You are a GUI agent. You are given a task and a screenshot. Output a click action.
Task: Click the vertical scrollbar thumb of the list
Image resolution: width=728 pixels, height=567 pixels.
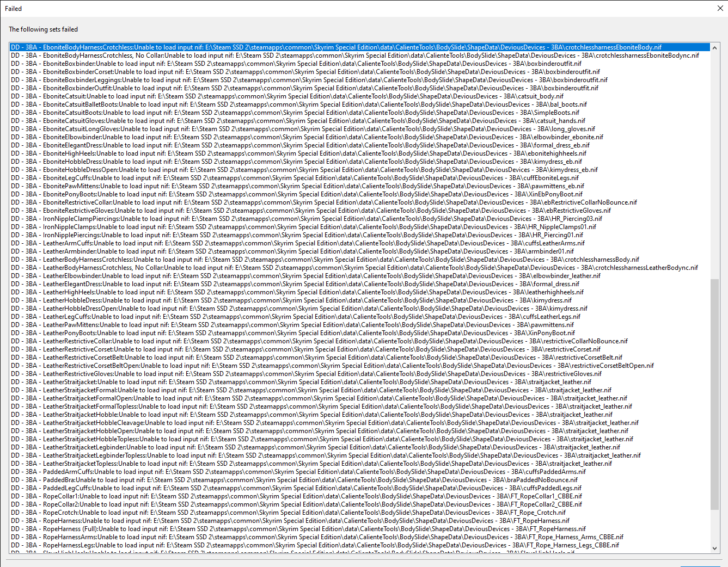(714, 395)
